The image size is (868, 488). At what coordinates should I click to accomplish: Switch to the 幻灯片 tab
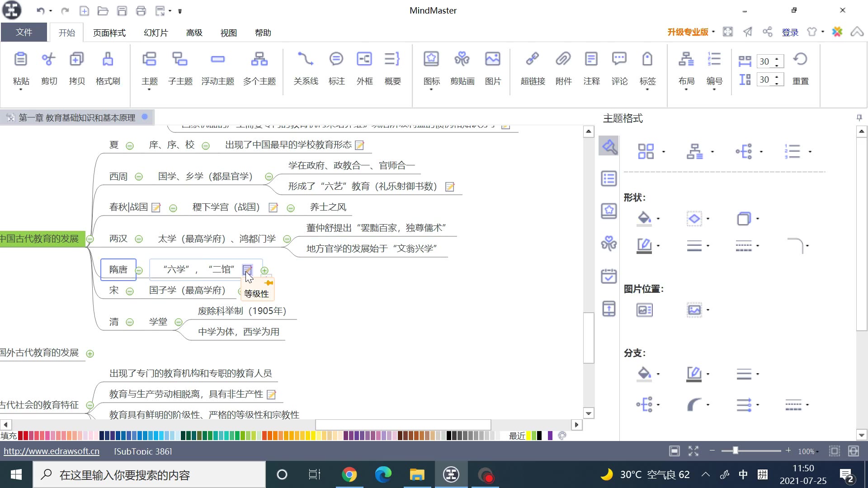pos(156,33)
